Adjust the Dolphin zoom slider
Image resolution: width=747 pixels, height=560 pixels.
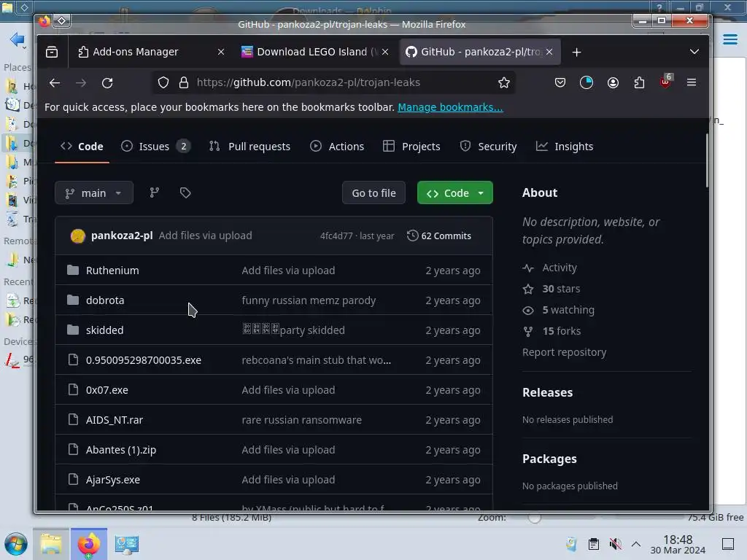(x=535, y=518)
